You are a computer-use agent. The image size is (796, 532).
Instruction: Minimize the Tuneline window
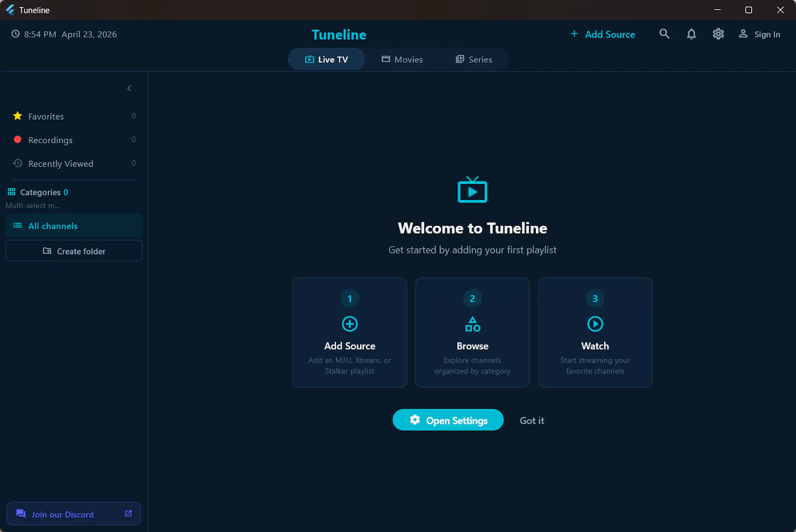click(717, 10)
